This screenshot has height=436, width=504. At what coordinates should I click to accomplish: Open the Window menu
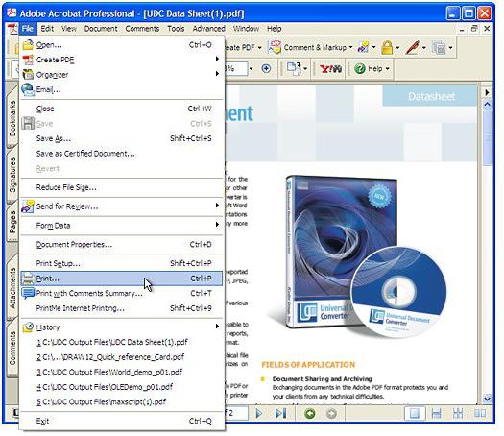point(246,29)
